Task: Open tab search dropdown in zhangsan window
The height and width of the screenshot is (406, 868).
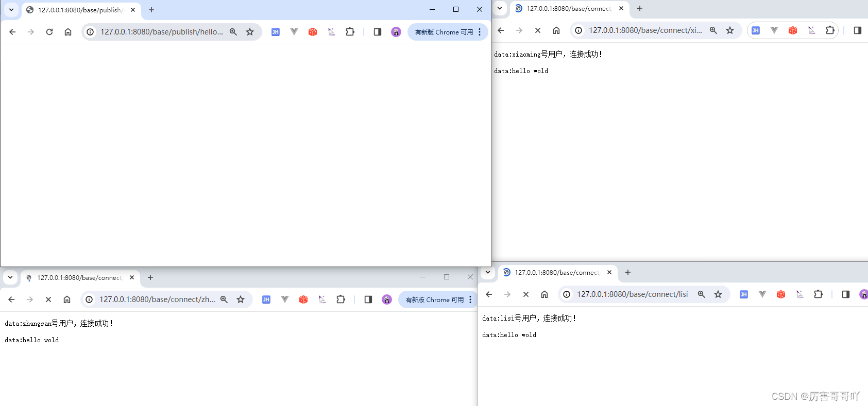Action: click(10, 277)
